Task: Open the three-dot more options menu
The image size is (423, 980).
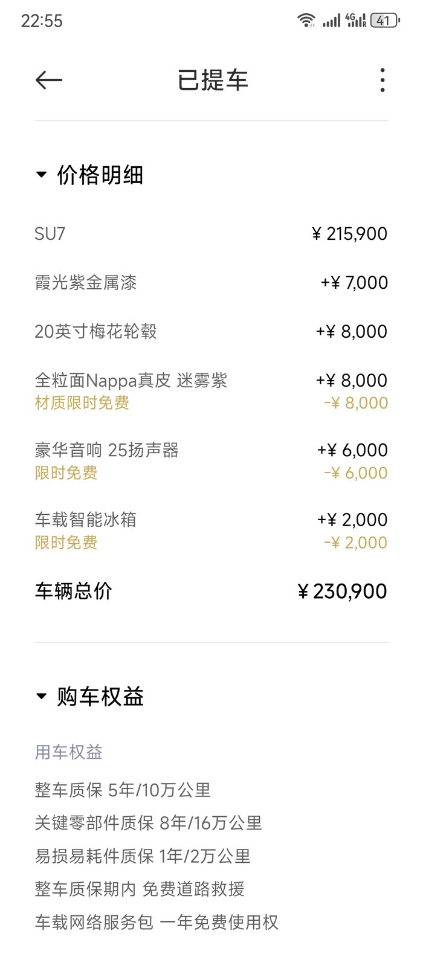Action: coord(382,80)
